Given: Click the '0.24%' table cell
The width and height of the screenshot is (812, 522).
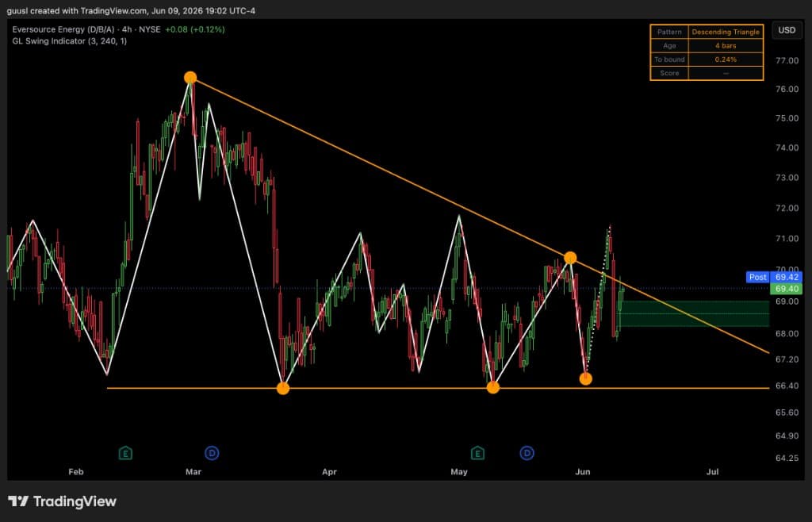Looking at the screenshot, I should pos(726,59).
